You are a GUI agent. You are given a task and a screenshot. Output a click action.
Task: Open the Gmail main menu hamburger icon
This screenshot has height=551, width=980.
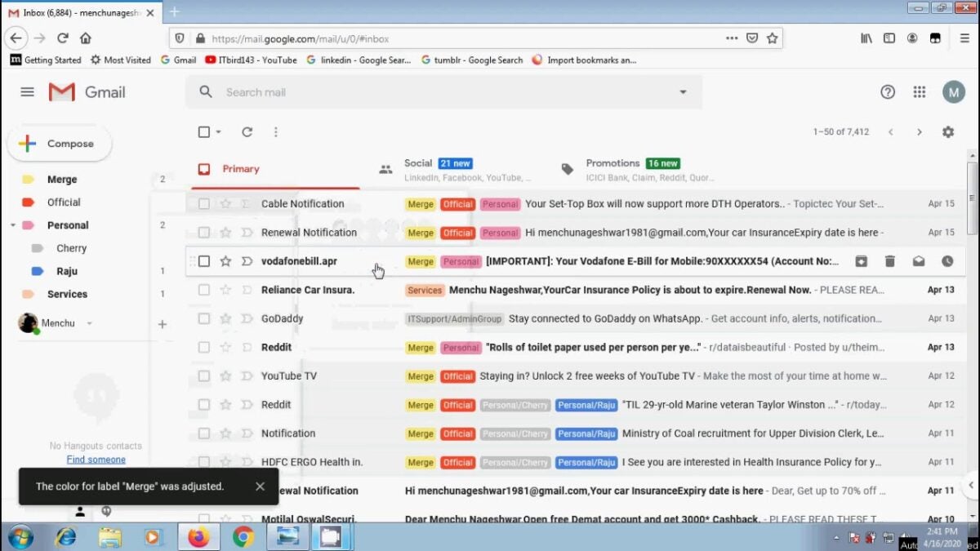(x=27, y=92)
